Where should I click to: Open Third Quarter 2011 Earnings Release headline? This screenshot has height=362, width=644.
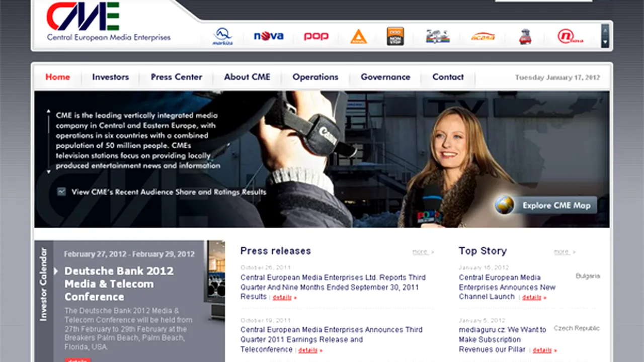click(332, 339)
